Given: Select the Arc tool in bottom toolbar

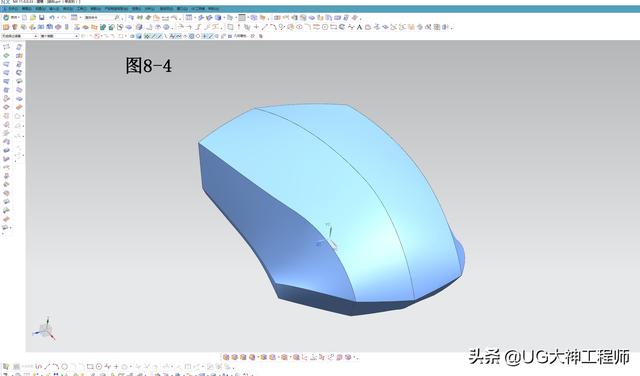Looking at the screenshot, I should tap(56, 367).
